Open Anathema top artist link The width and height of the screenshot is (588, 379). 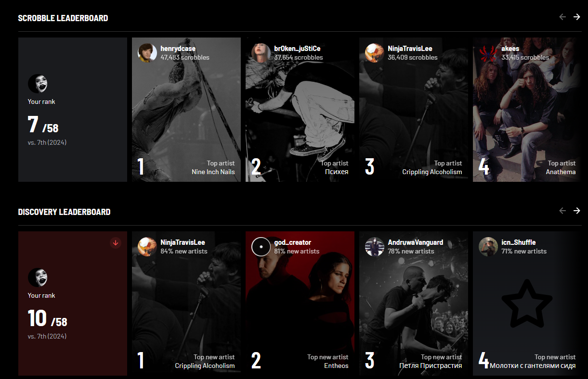(x=561, y=172)
